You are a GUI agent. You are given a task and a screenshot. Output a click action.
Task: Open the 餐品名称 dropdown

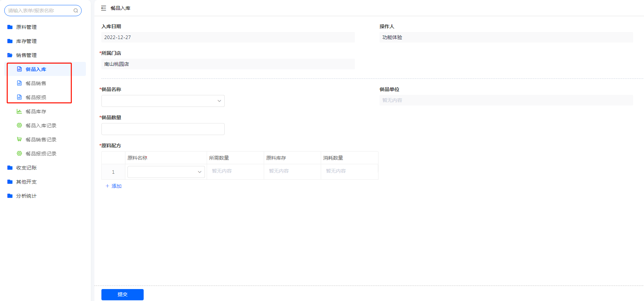click(x=163, y=101)
